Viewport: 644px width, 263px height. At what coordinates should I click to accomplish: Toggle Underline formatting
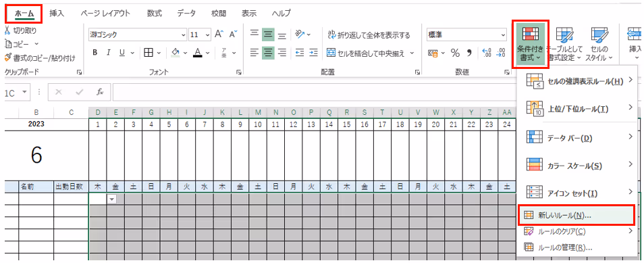click(x=122, y=53)
